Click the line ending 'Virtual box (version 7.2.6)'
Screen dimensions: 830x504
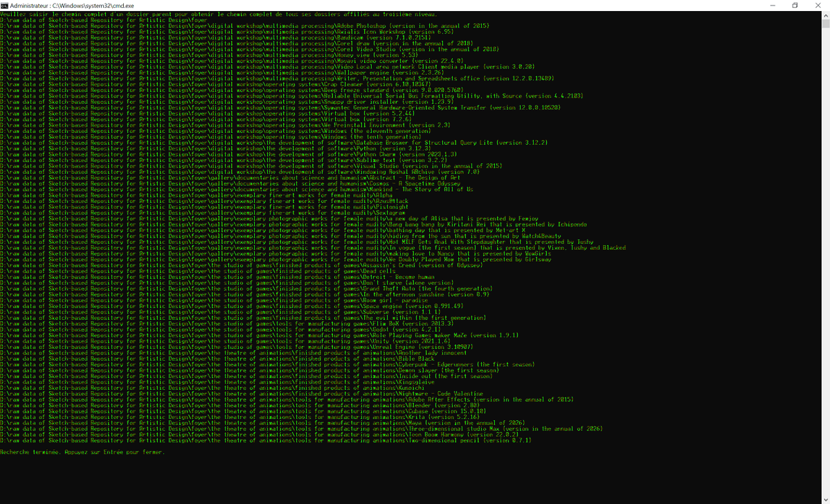(x=206, y=119)
